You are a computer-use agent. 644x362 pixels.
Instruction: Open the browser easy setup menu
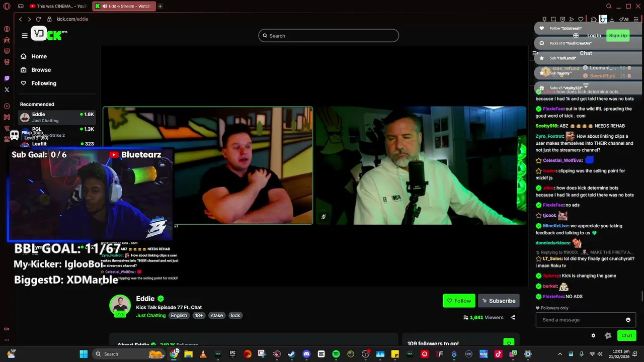point(636,19)
